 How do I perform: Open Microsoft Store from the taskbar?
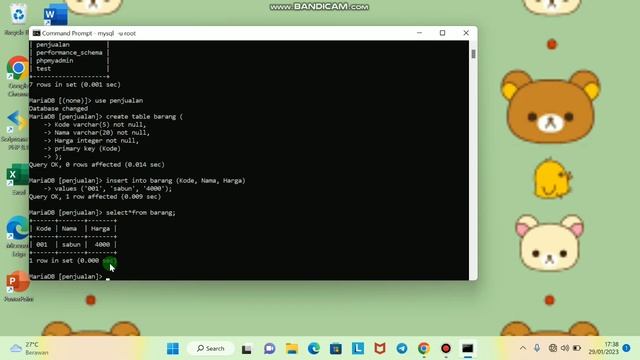336,349
